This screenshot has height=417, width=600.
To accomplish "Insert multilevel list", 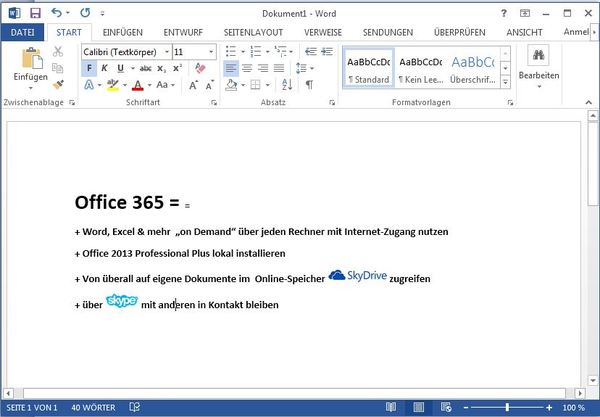I will 280,51.
